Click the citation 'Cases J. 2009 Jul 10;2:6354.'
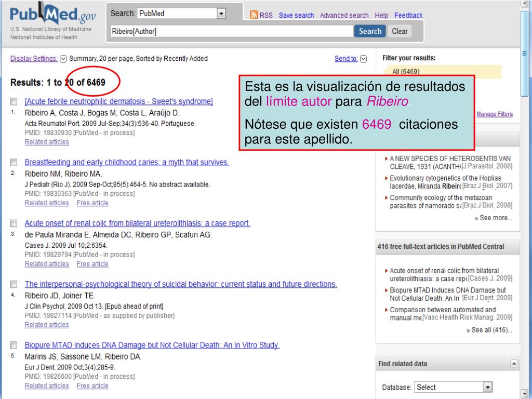 tap(66, 245)
